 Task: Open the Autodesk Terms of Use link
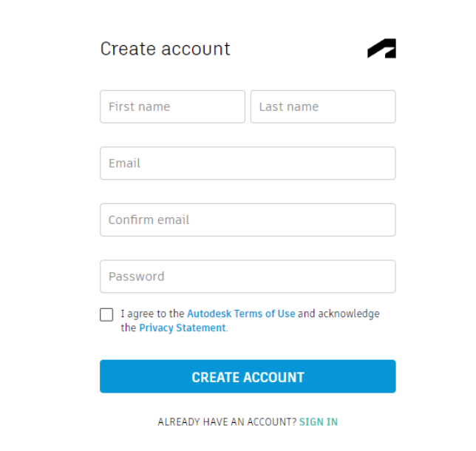point(241,313)
